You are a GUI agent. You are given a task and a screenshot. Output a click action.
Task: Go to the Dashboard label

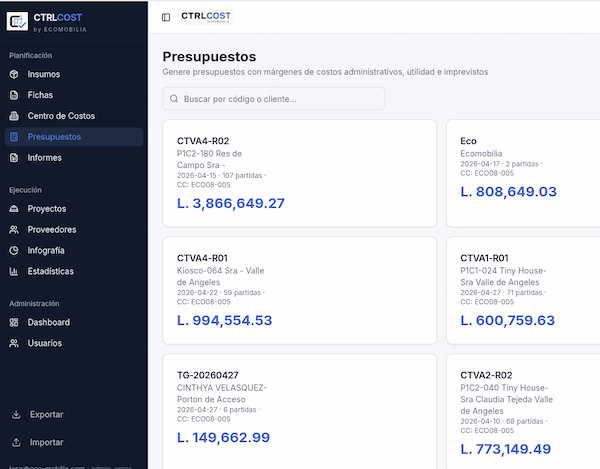49,322
